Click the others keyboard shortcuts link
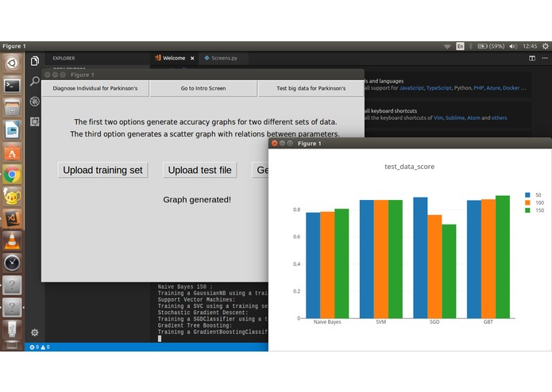The height and width of the screenshot is (392, 552). [500, 117]
